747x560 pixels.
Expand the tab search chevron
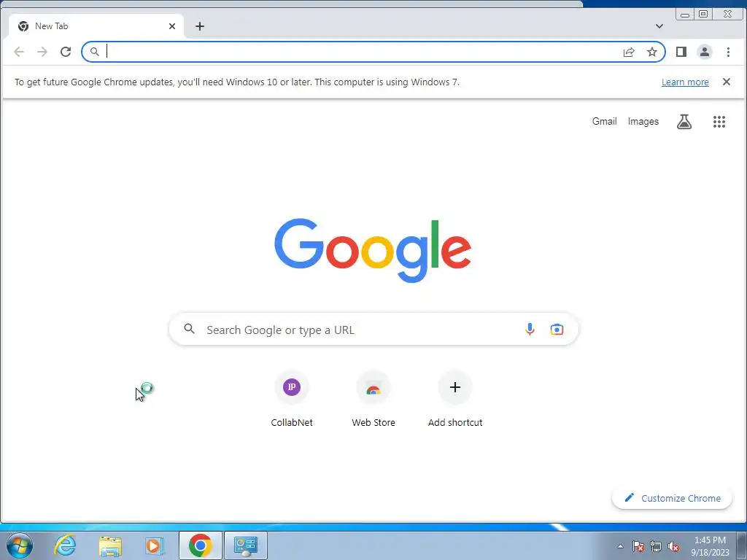(659, 26)
